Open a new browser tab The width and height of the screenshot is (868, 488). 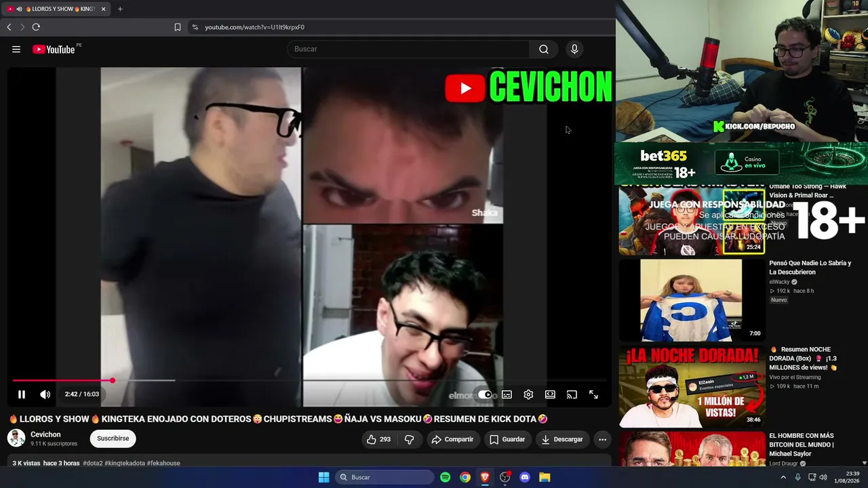point(120,9)
